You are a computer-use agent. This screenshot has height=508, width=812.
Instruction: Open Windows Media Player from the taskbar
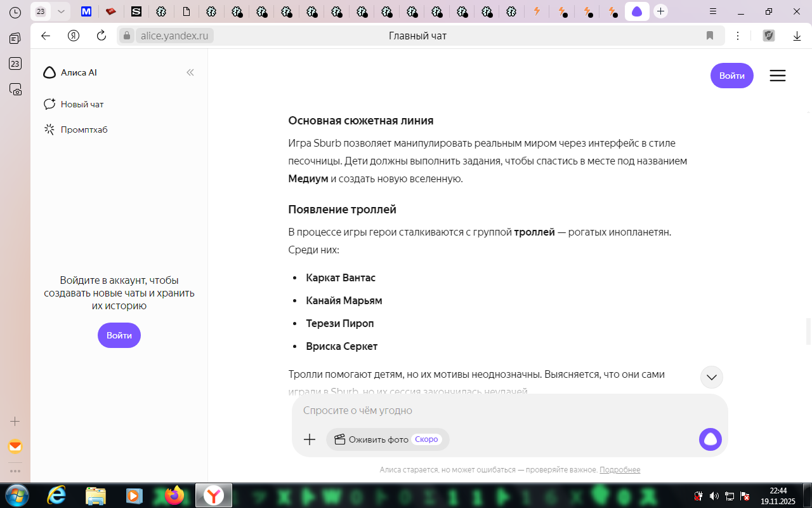(134, 495)
